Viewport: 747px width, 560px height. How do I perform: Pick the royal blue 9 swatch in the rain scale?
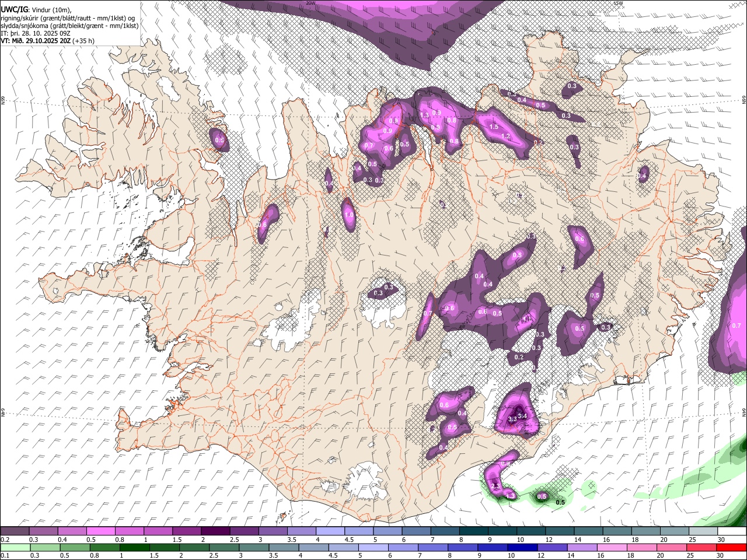493,547
